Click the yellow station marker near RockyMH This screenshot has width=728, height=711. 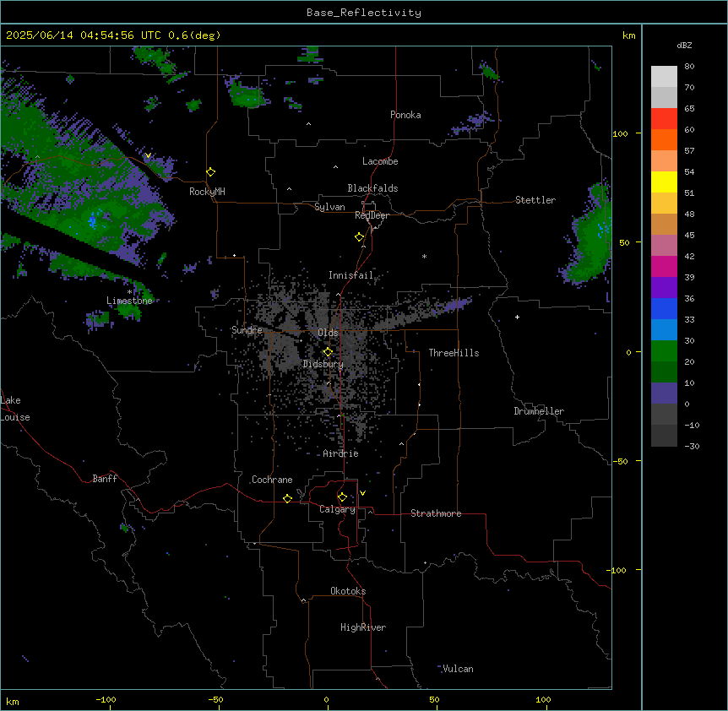coord(211,172)
